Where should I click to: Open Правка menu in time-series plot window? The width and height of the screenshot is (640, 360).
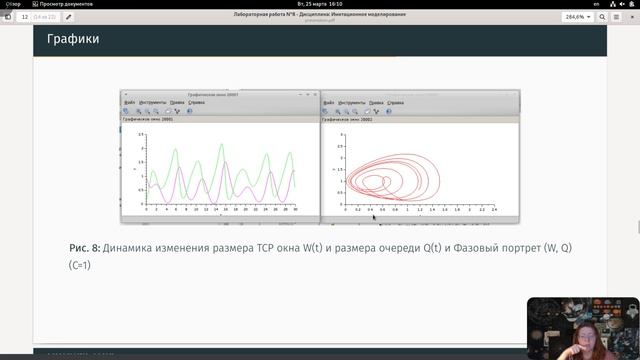coord(177,102)
